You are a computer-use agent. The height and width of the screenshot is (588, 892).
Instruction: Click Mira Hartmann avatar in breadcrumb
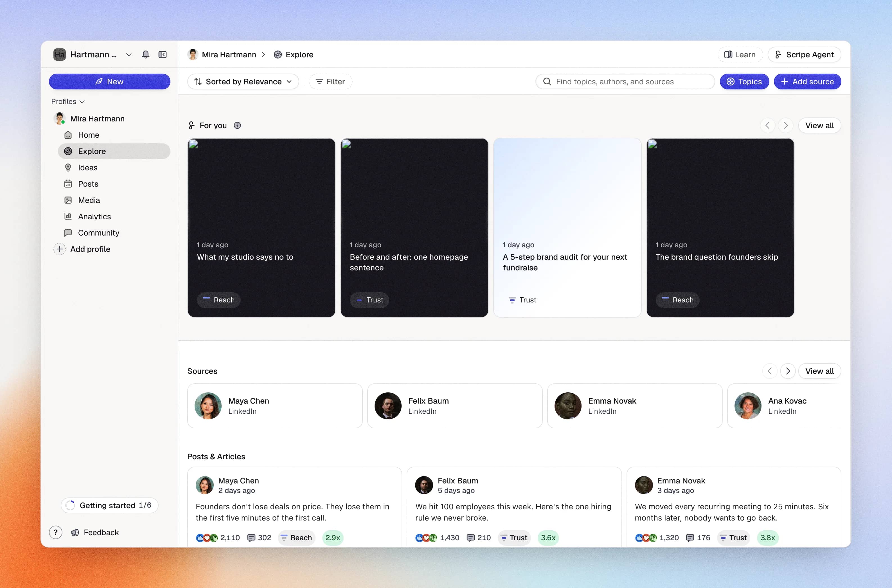(x=193, y=55)
